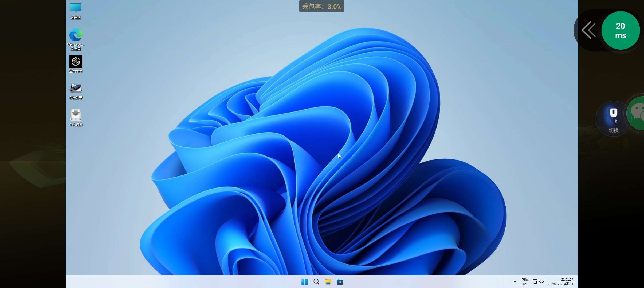Click the 丢包率: 3.0% indicator
This screenshot has height=288, width=644.
pos(322,6)
